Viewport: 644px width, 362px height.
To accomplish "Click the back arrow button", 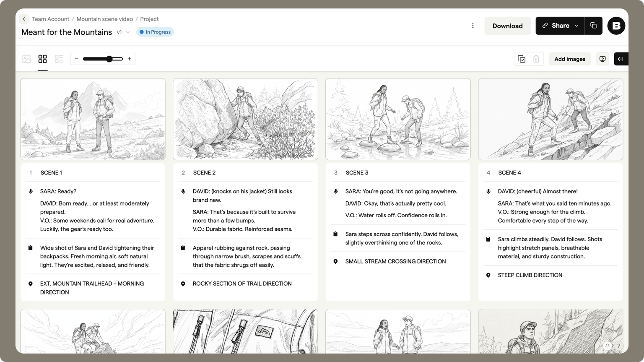I will pyautogui.click(x=24, y=19).
